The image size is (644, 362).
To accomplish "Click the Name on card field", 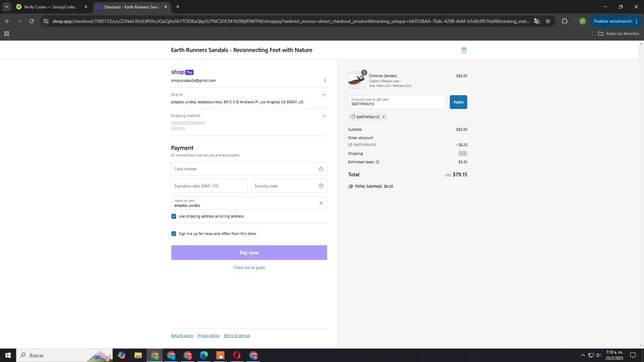I will 249,203.
